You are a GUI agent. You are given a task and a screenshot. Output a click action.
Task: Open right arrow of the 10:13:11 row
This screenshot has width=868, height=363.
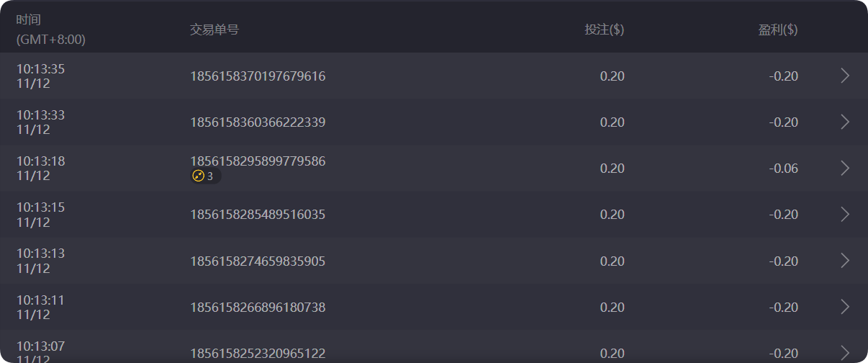click(x=845, y=307)
